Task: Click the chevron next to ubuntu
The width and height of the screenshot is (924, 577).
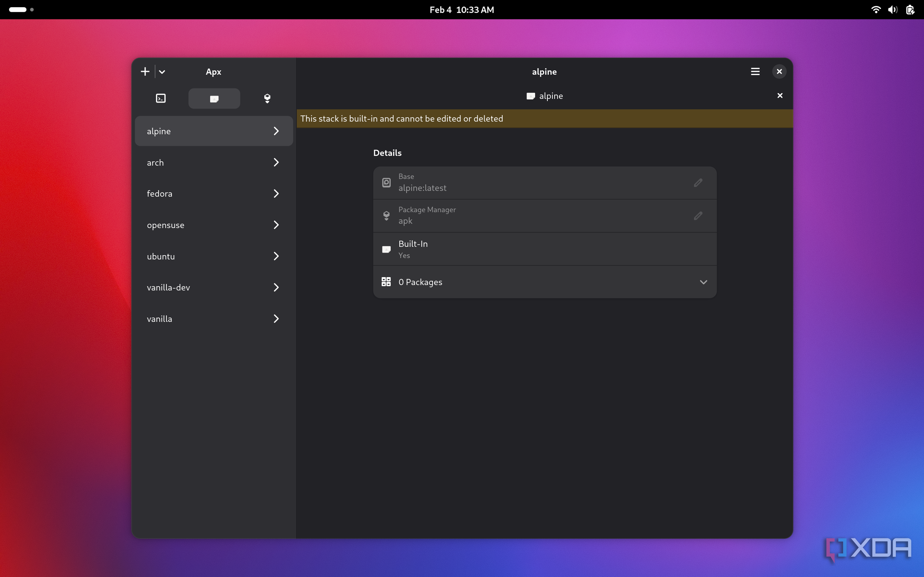Action: tap(276, 257)
